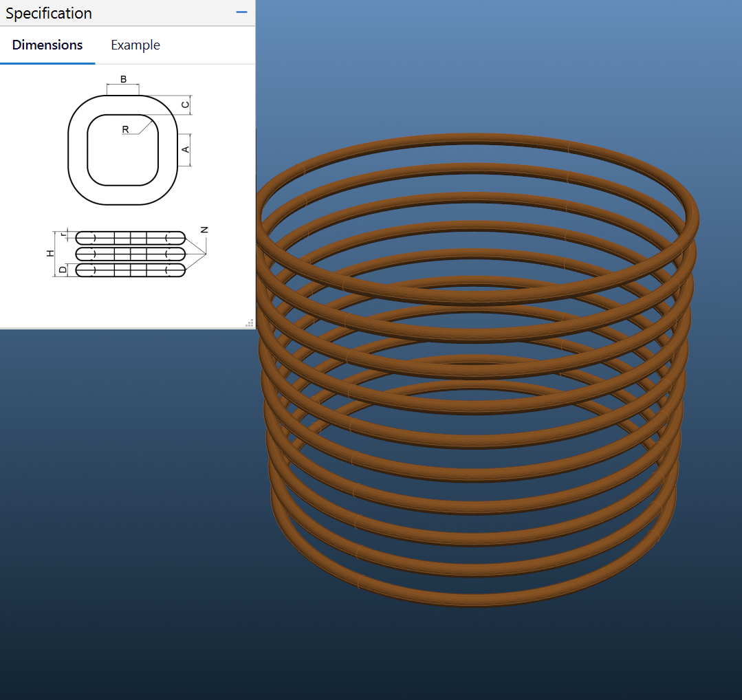Open the Example tab

click(135, 45)
